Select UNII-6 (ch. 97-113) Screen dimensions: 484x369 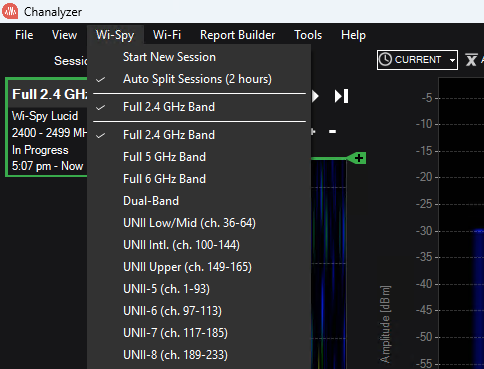(199, 311)
